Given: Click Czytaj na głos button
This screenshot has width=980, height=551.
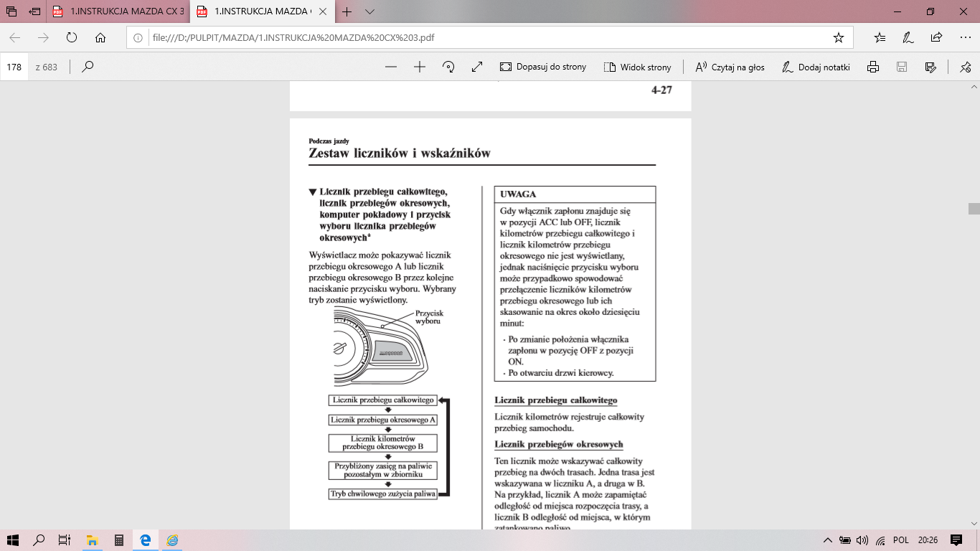Looking at the screenshot, I should 730,67.
